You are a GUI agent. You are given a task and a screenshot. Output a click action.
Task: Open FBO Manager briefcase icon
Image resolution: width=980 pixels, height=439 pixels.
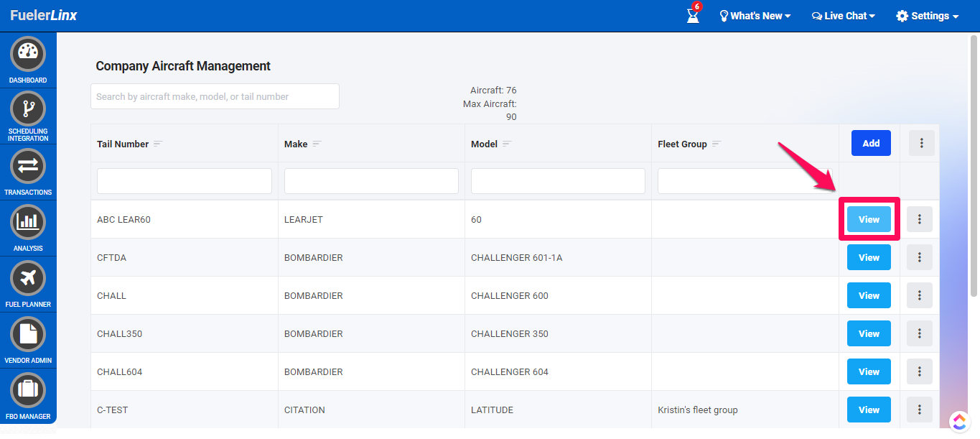(x=28, y=390)
